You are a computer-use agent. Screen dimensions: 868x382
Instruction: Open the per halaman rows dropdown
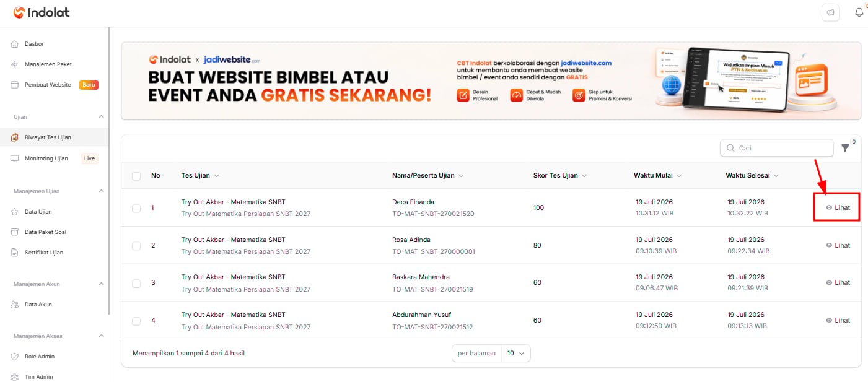(515, 353)
